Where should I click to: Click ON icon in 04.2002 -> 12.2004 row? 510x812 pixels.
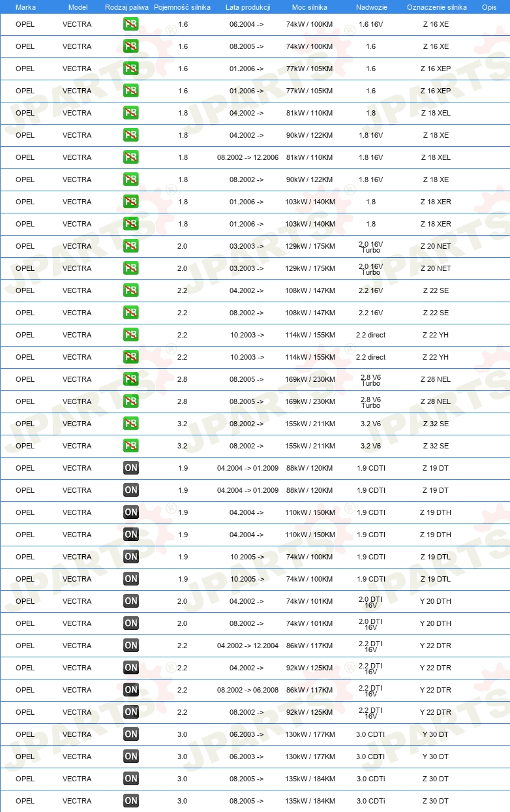131,646
